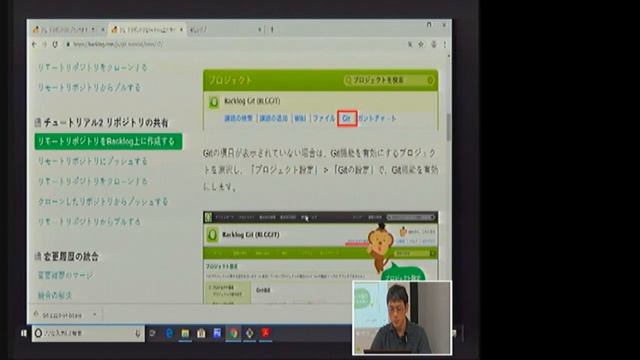Click the プロジェクトを検索 search field
The height and width of the screenshot is (360, 640).
[x=389, y=80]
